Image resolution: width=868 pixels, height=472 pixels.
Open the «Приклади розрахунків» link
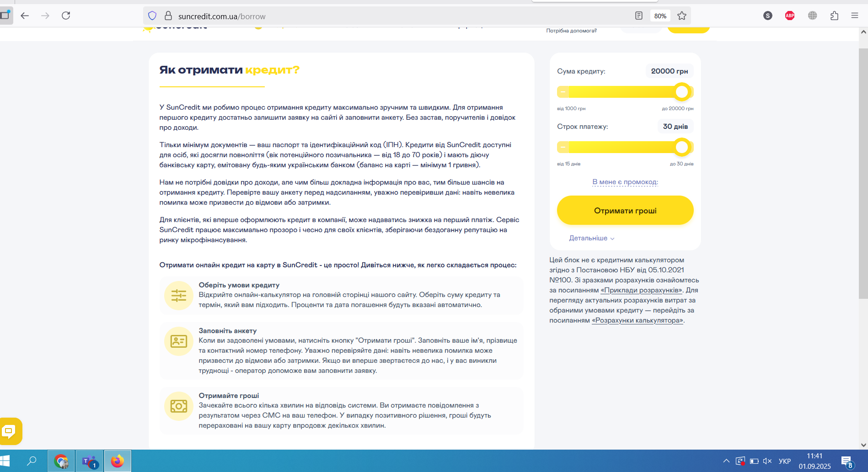point(642,290)
